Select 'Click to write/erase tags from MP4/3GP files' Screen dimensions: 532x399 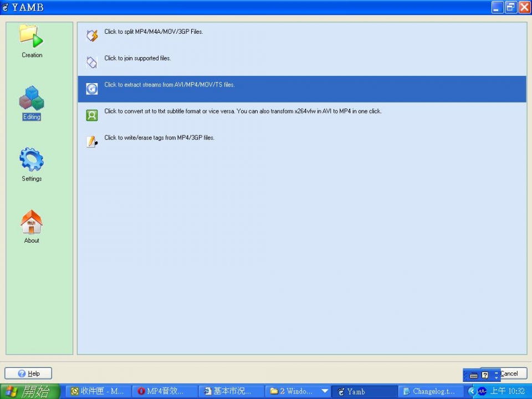point(159,137)
